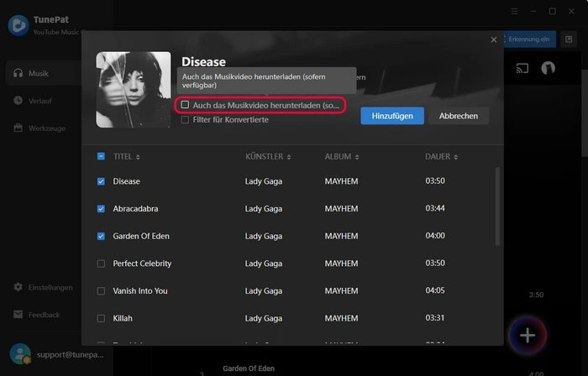Click the main window vertical scrollbar

(x=585, y=112)
